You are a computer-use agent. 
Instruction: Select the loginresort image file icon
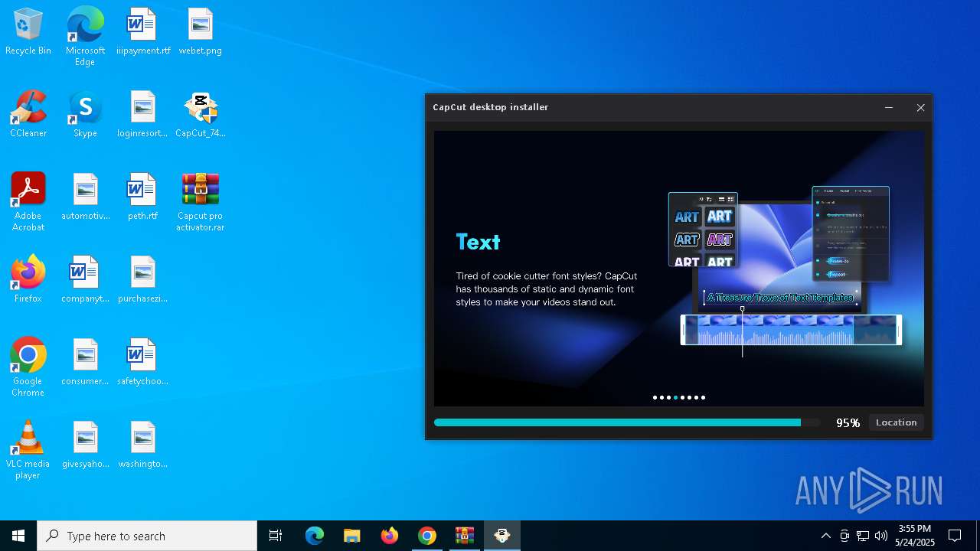[142, 114]
